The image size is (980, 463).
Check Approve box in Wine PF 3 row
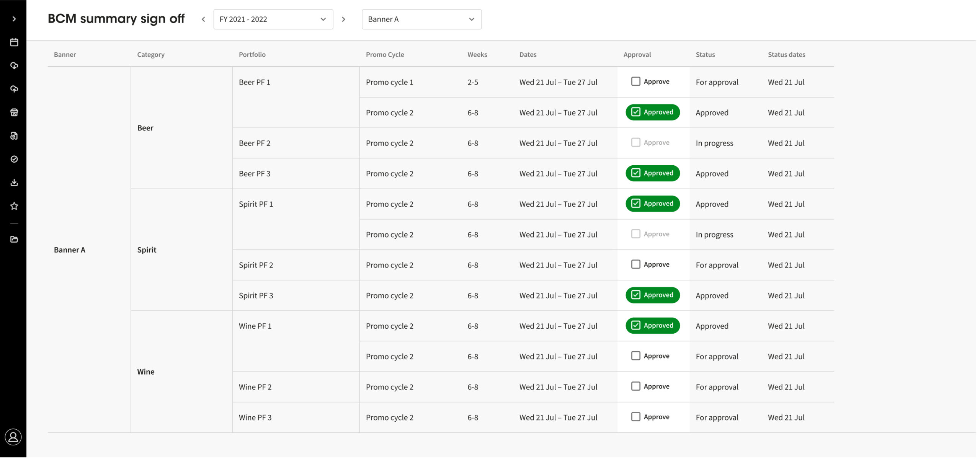[635, 417]
